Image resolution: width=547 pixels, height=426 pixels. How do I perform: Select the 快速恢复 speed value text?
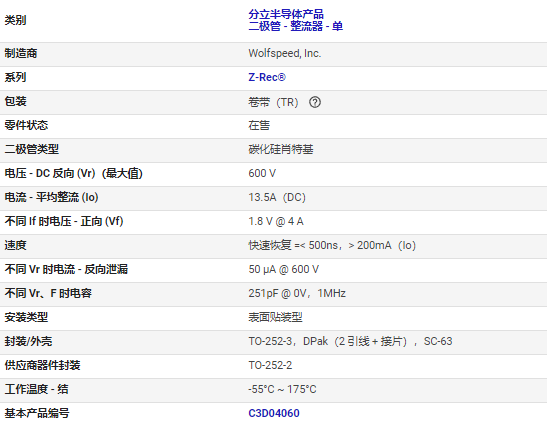point(270,245)
